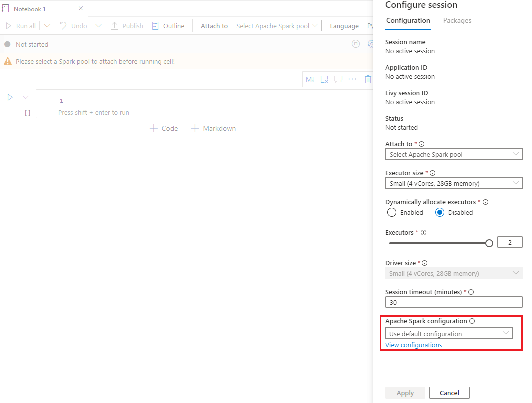532x403 pixels.
Task: Run the notebook cell with the play icon
Action: tap(10, 97)
